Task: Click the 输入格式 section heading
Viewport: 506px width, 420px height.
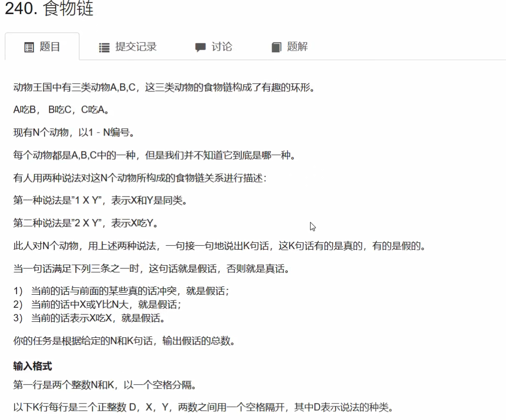Action: tap(32, 366)
